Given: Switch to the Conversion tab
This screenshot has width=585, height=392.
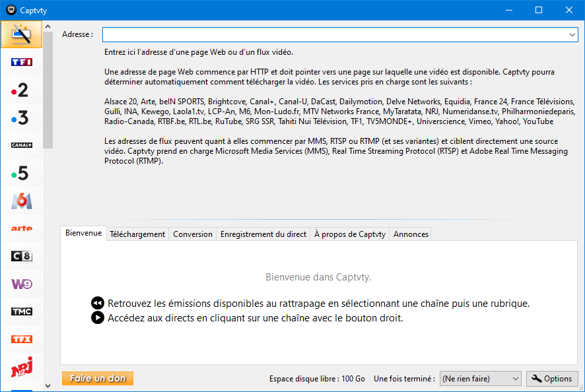Looking at the screenshot, I should (193, 234).
